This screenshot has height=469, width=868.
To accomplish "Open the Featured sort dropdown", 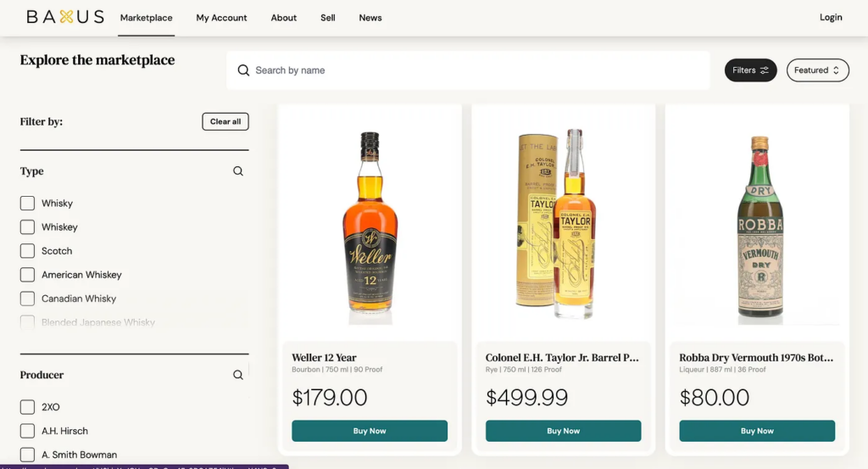I will [817, 70].
